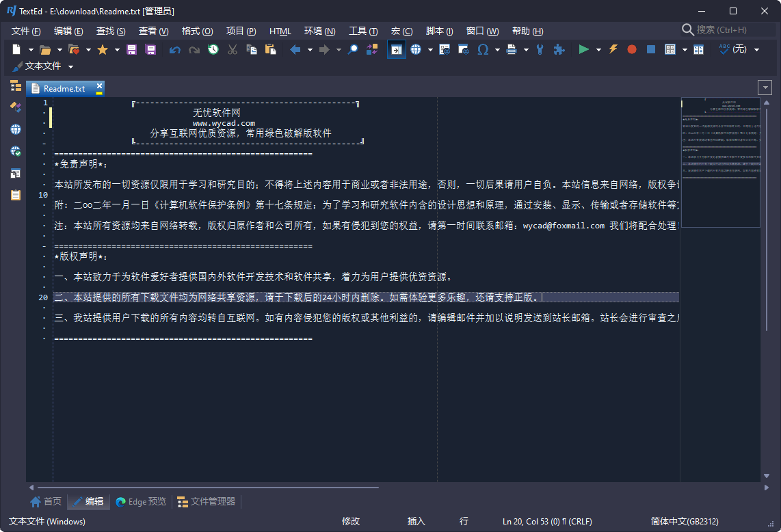Open 文件管理器 from the bottom bar
Screen dimensions: 781x532
(x=207, y=501)
